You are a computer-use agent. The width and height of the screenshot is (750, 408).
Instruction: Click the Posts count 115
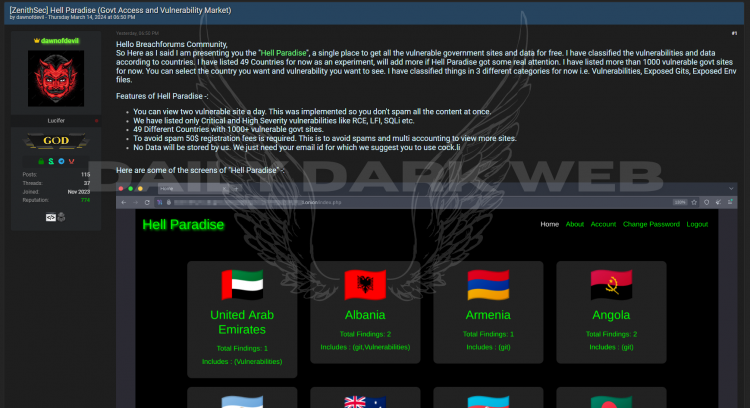pos(86,175)
